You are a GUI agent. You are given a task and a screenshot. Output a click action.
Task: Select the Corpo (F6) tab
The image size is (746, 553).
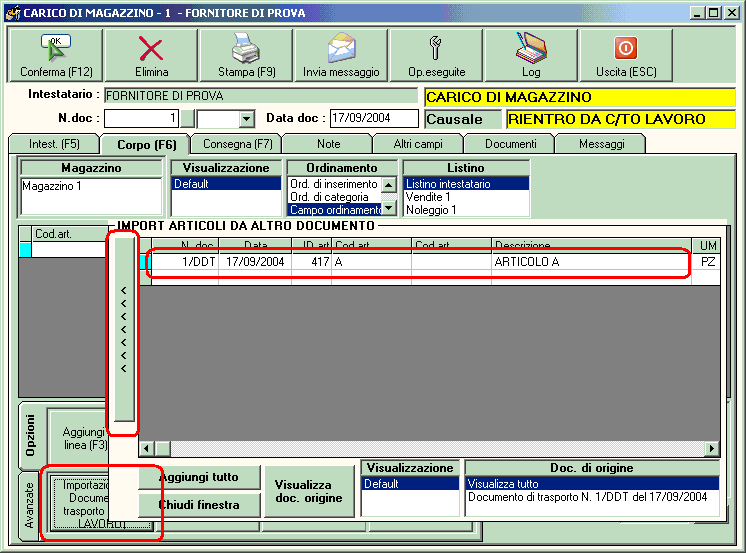point(147,144)
